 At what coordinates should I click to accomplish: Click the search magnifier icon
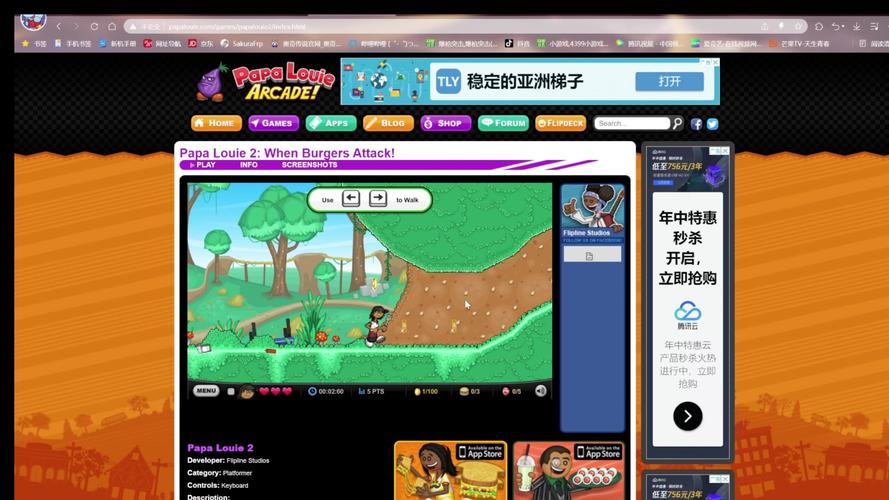point(677,123)
